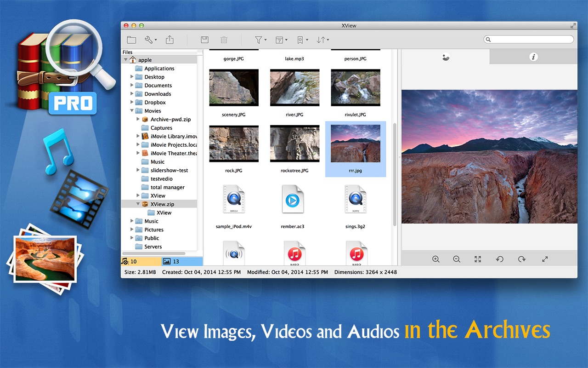Collapse the XView.zip tree item
588x368 pixels.
pos(138,204)
